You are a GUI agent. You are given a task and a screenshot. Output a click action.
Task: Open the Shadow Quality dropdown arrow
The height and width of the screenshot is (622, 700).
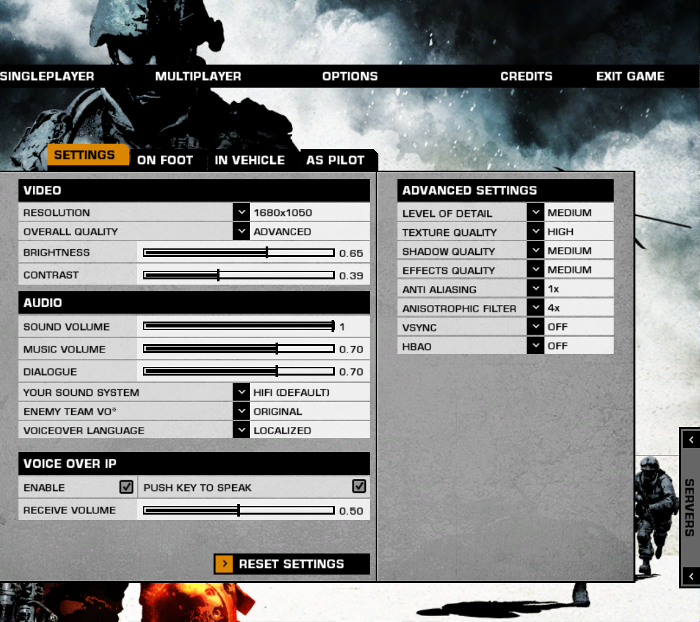coord(535,250)
